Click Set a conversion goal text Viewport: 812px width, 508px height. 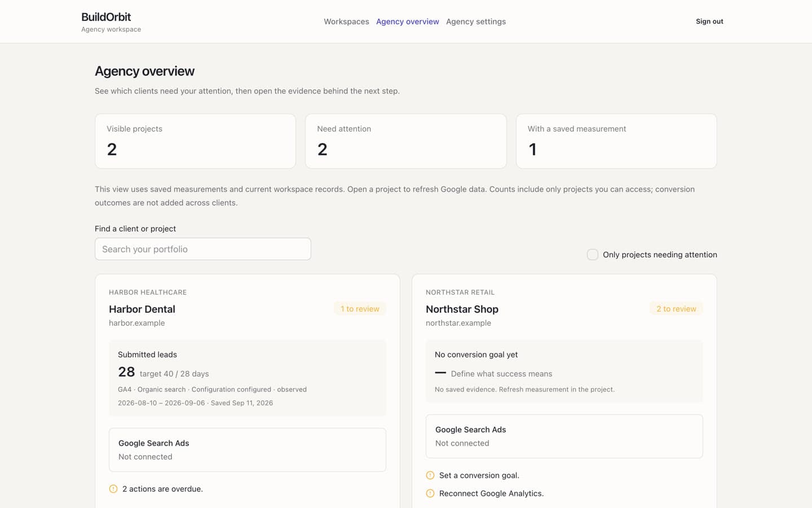[x=479, y=475]
